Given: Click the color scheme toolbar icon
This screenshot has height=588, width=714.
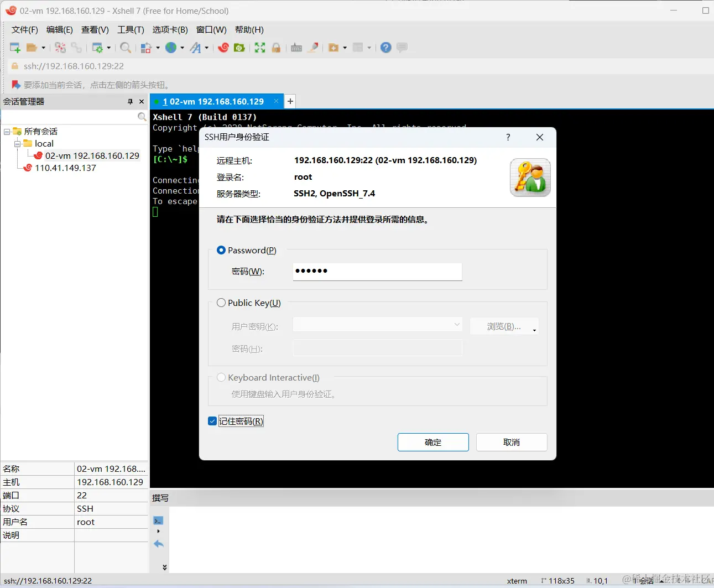Looking at the screenshot, I should 146,48.
